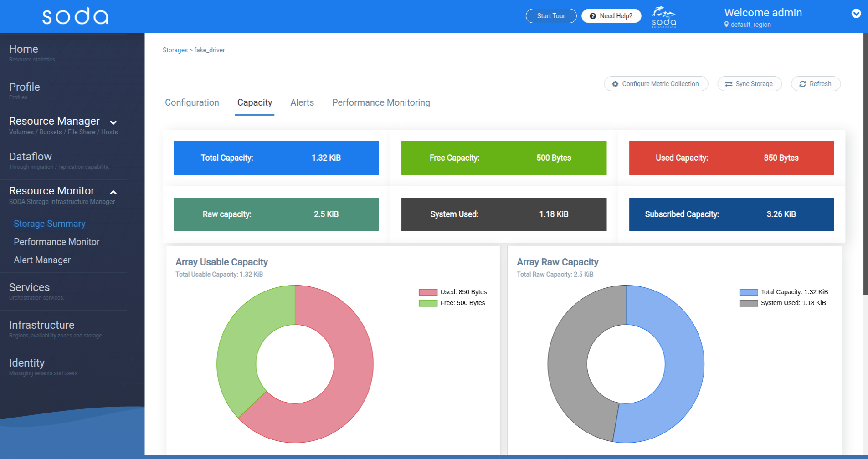The width and height of the screenshot is (868, 459).
Task: Click the sync arrows icon in Sync Storage
Action: (x=729, y=84)
